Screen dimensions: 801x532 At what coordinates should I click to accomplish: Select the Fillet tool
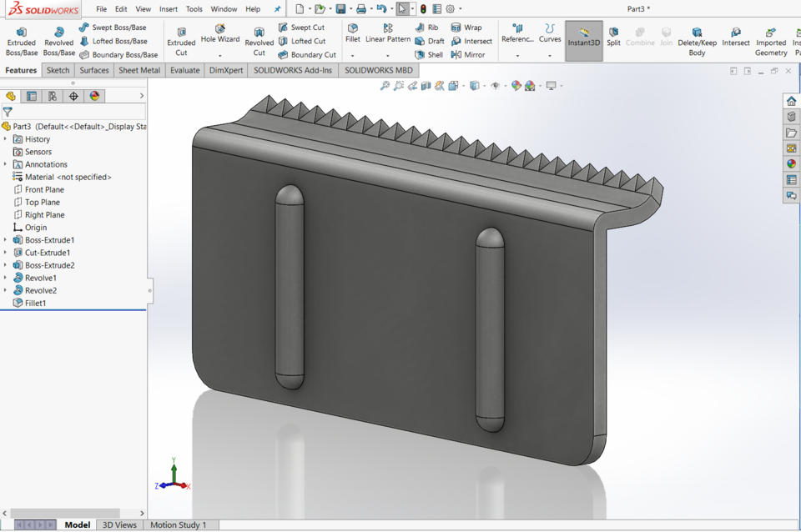click(x=352, y=33)
